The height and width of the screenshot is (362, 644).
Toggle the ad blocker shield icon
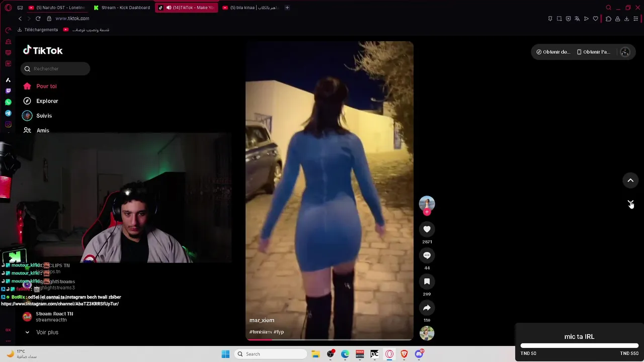(x=568, y=19)
